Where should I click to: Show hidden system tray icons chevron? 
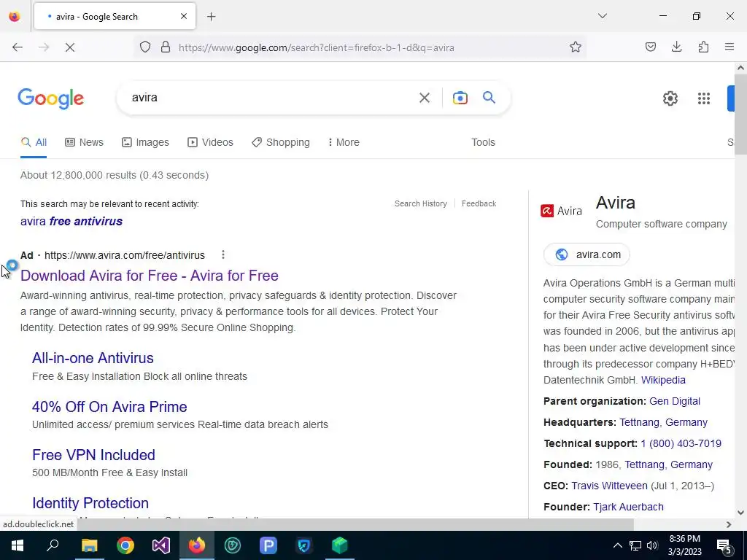click(x=617, y=545)
